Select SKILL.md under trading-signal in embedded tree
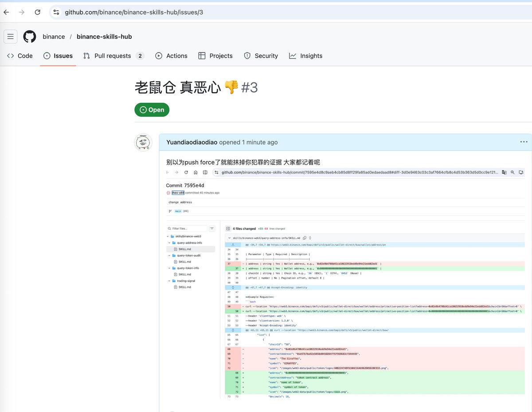This screenshot has width=532, height=412. point(184,287)
